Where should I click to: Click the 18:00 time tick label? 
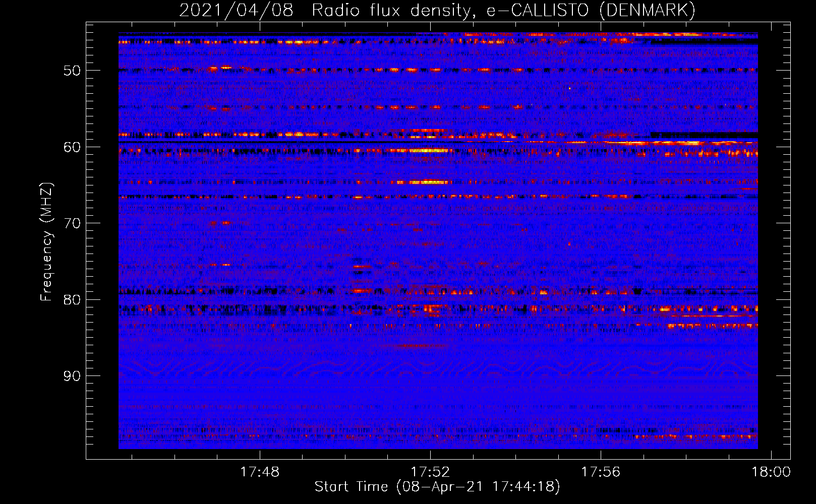771,472
